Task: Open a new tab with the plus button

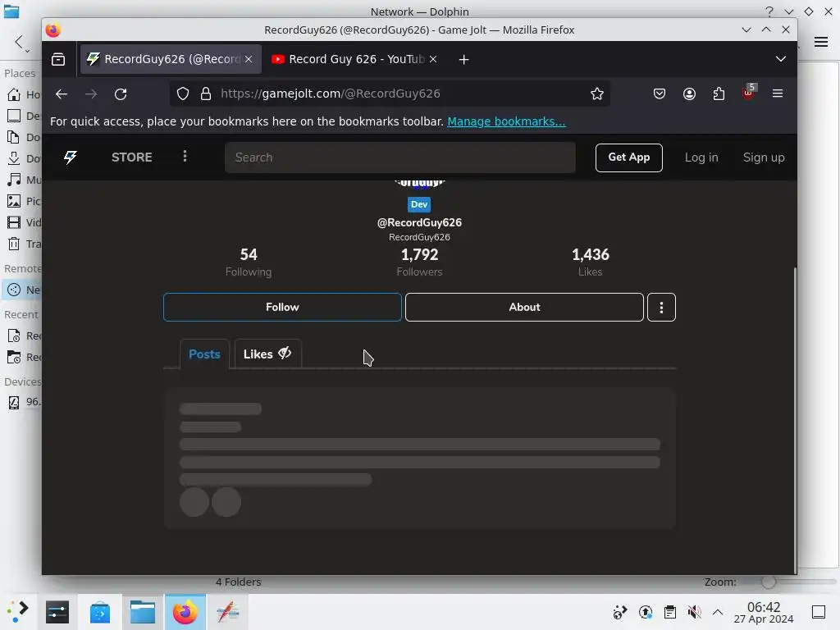Action: [x=464, y=59]
